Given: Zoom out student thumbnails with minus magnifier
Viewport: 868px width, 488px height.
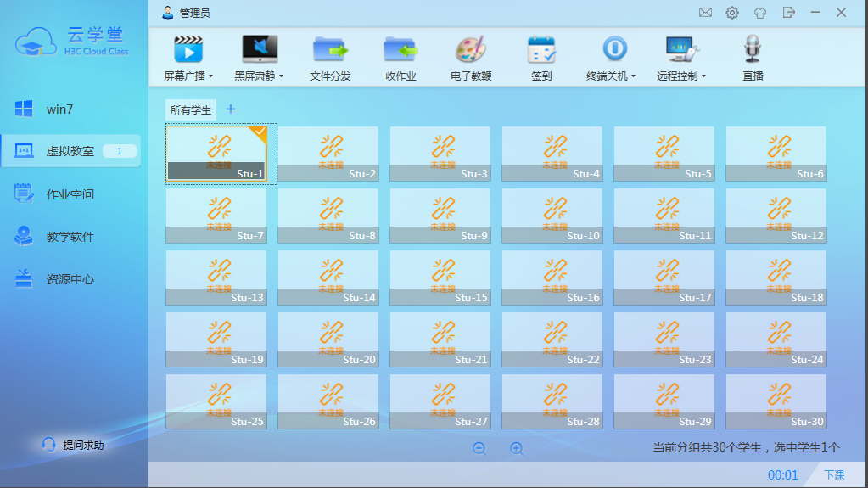Looking at the screenshot, I should point(479,449).
